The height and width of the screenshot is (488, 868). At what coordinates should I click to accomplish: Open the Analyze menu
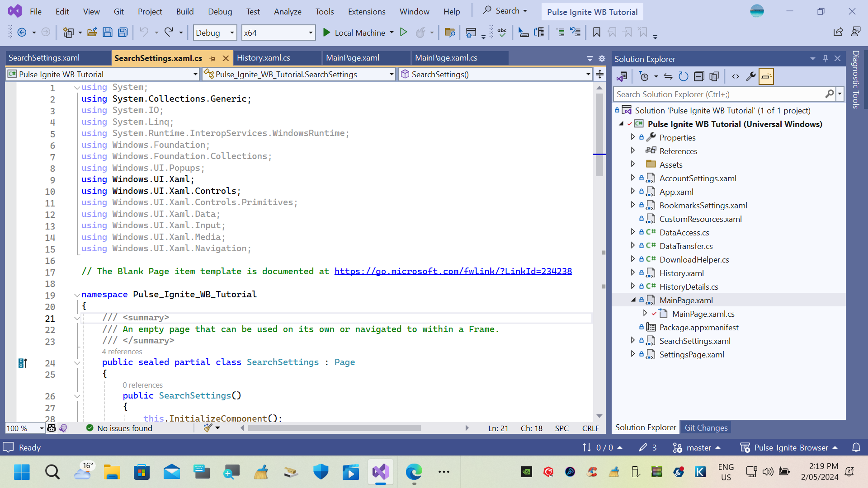287,12
